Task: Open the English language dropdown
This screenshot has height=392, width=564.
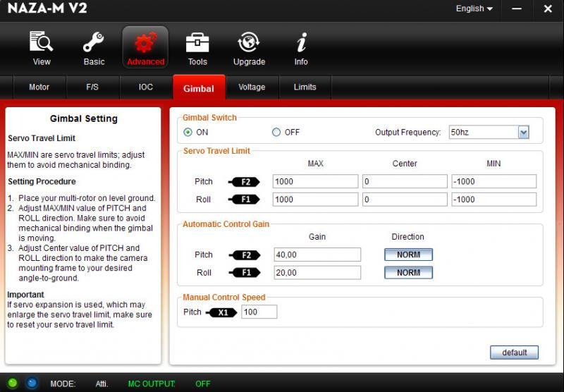Action: pyautogui.click(x=474, y=9)
